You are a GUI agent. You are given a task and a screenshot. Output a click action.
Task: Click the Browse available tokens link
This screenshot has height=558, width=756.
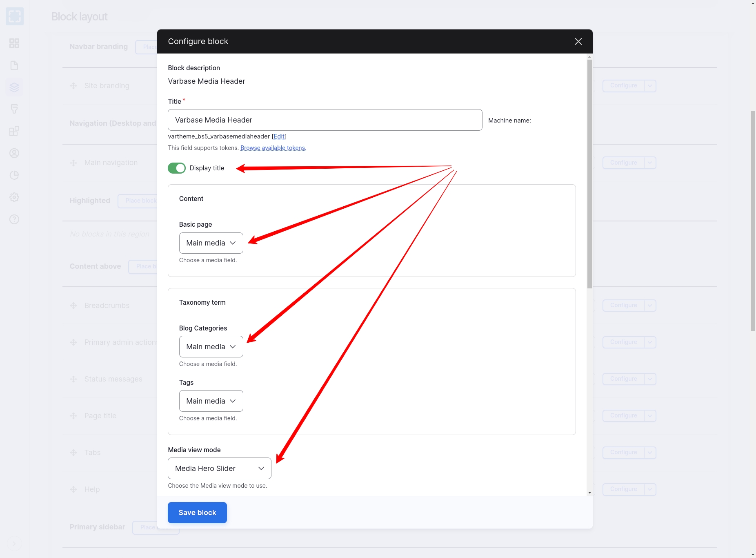click(x=273, y=148)
